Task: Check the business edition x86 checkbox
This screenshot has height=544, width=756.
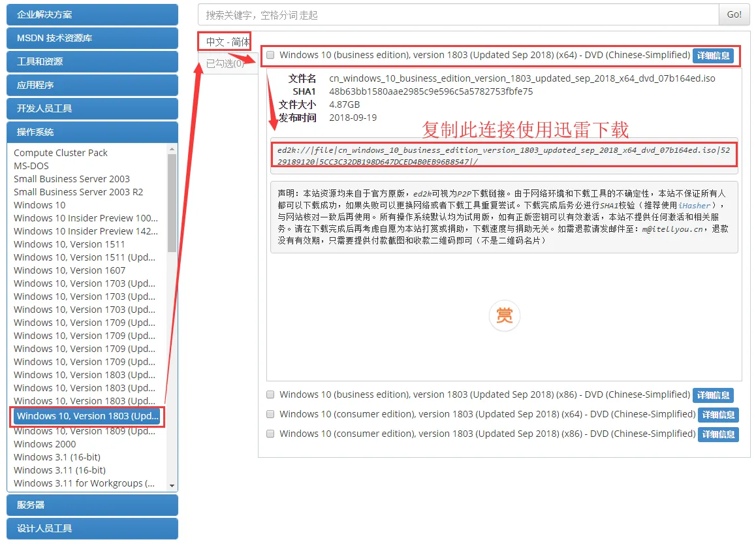Action: coord(271,395)
